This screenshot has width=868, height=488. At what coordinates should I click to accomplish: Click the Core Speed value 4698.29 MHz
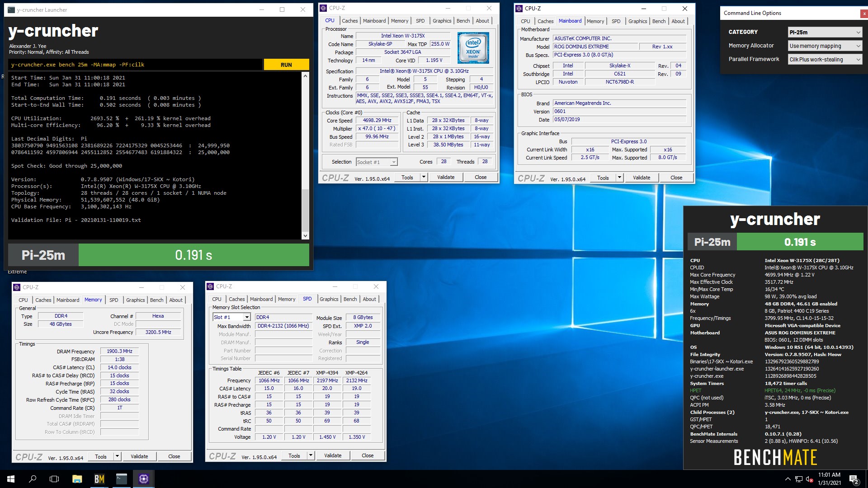click(x=377, y=121)
